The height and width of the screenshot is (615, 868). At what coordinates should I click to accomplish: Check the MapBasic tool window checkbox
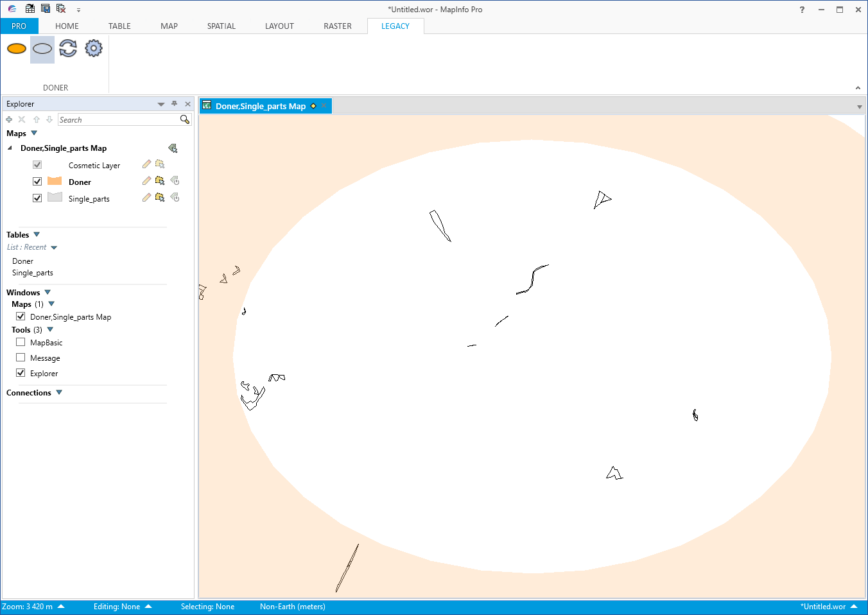(21, 342)
